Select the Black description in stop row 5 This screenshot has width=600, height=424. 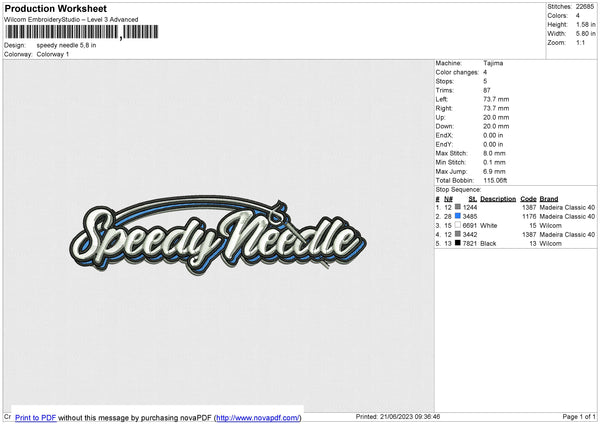488,243
